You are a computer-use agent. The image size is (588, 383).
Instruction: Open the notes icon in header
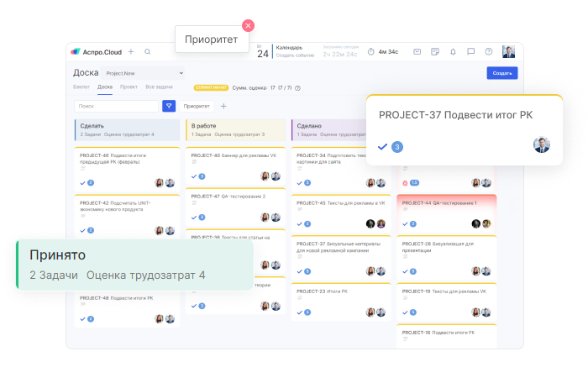(x=434, y=52)
